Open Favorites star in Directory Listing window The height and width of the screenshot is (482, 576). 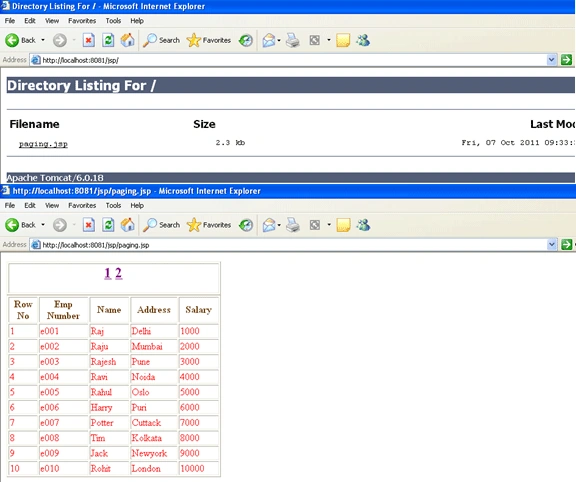point(194,40)
